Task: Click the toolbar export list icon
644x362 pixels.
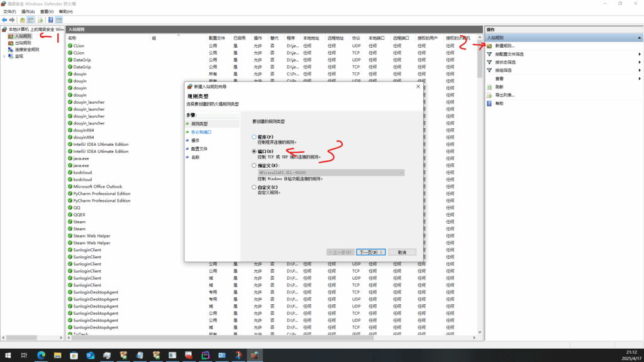Action: (x=40, y=20)
